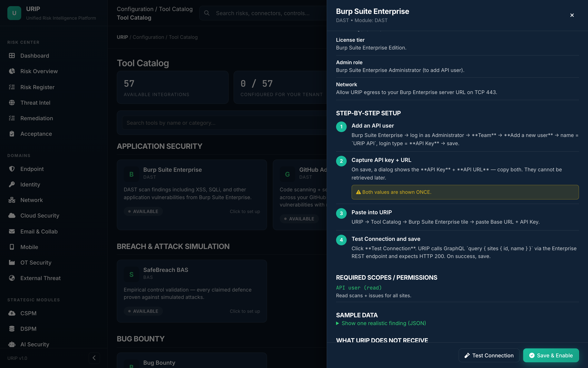The image size is (588, 368).
Task: Click the Acceptance clipboard icon
Action: click(x=12, y=134)
